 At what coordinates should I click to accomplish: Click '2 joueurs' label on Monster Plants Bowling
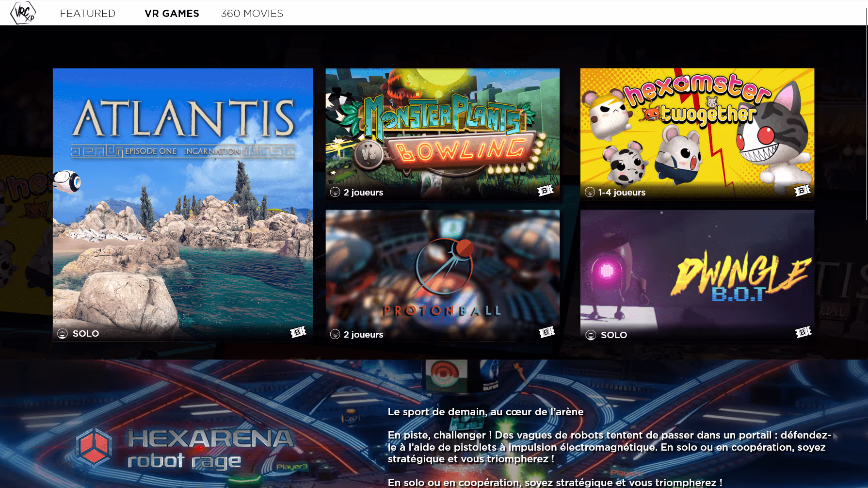[363, 193]
